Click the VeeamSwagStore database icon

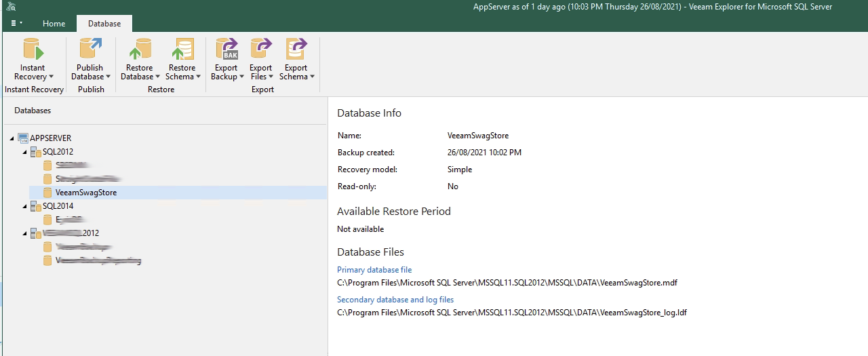pos(47,193)
